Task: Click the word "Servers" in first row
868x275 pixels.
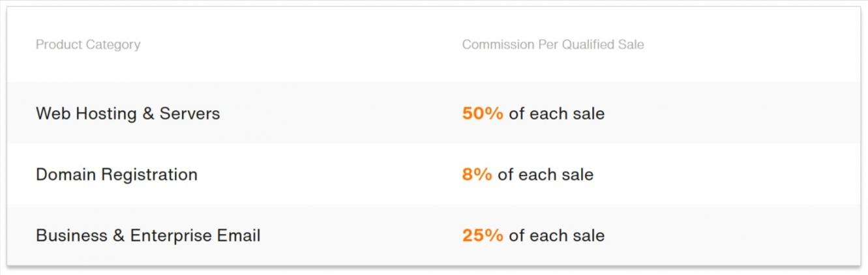Action: click(190, 113)
